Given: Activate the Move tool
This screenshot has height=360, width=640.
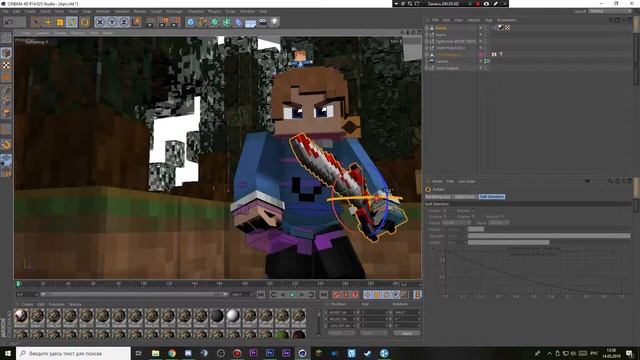Looking at the screenshot, I should click(48, 22).
